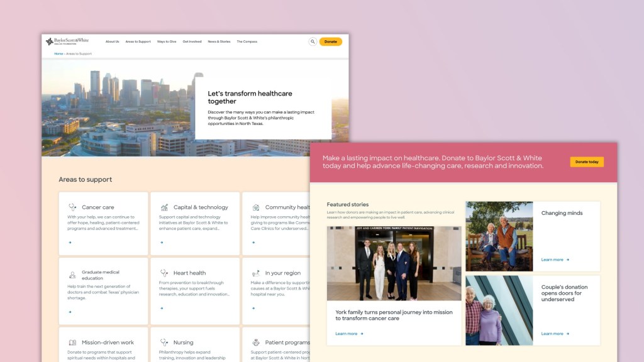
Task: Click the Nursing card icon
Action: [164, 343]
